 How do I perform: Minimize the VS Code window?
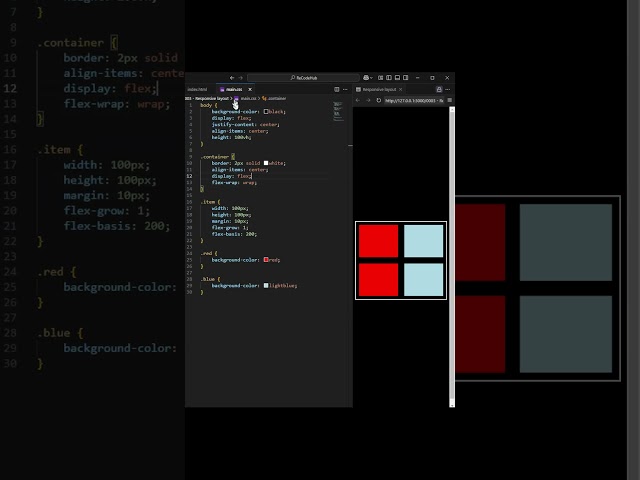[417, 78]
